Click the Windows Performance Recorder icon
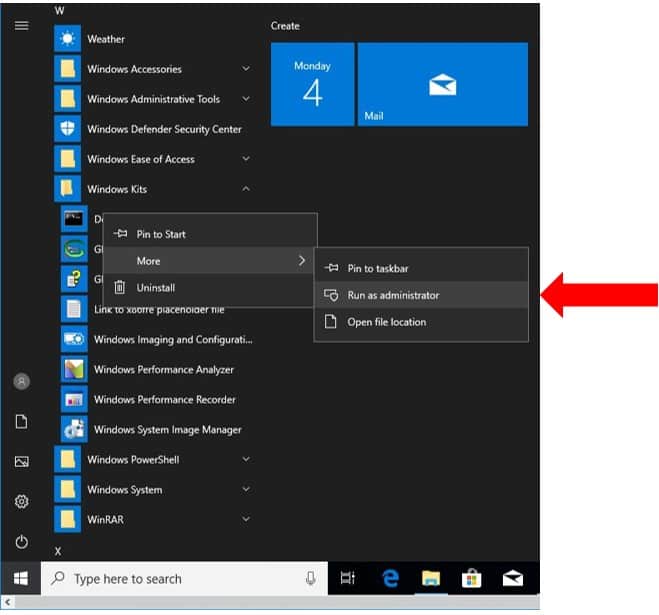The width and height of the screenshot is (659, 615). 74,399
